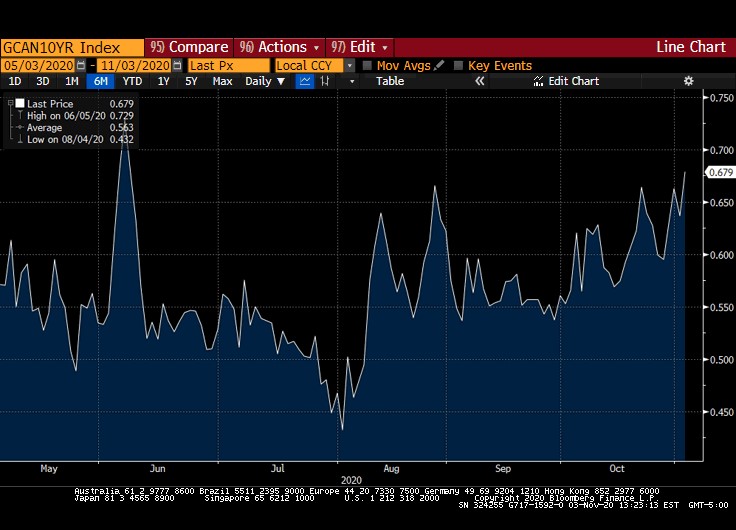The image size is (736, 530).
Task: Click the Edit Chart button
Action: [565, 81]
